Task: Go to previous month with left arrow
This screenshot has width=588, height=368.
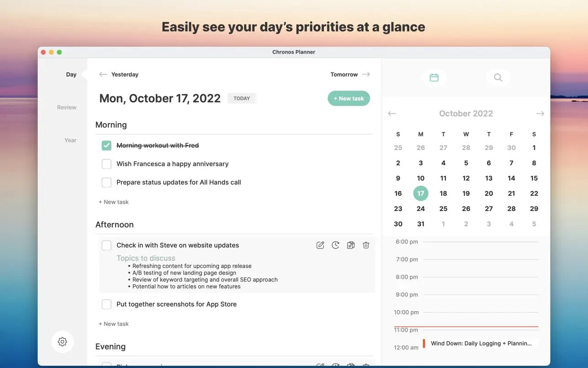Action: (x=392, y=113)
